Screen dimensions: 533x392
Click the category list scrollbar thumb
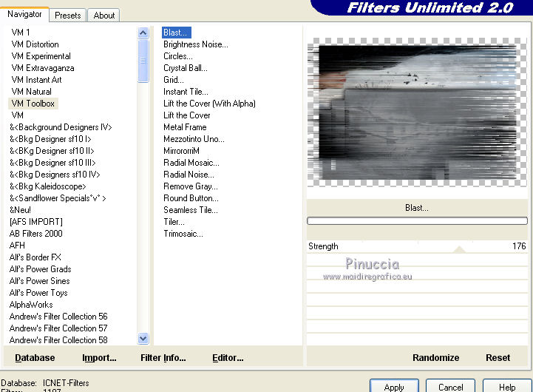pos(143,61)
